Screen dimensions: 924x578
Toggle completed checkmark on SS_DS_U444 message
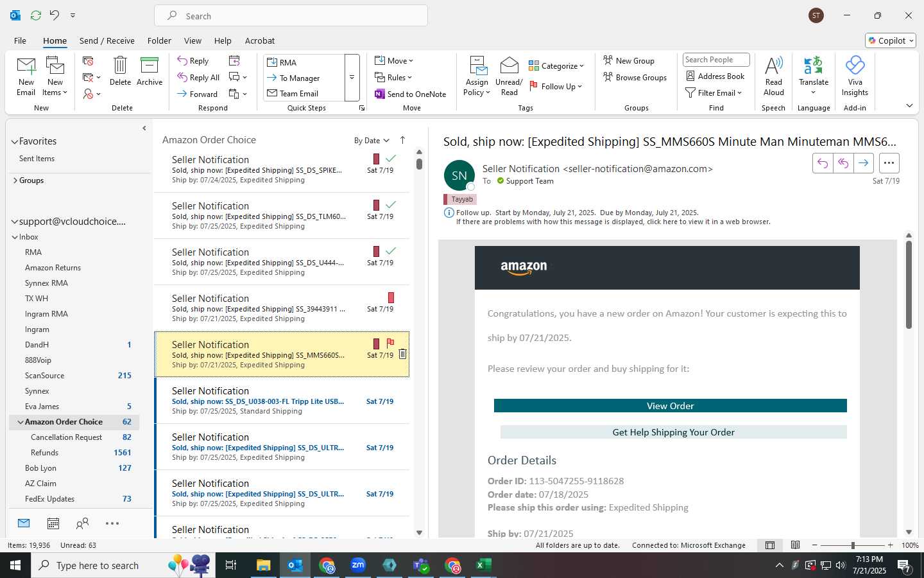[391, 250]
